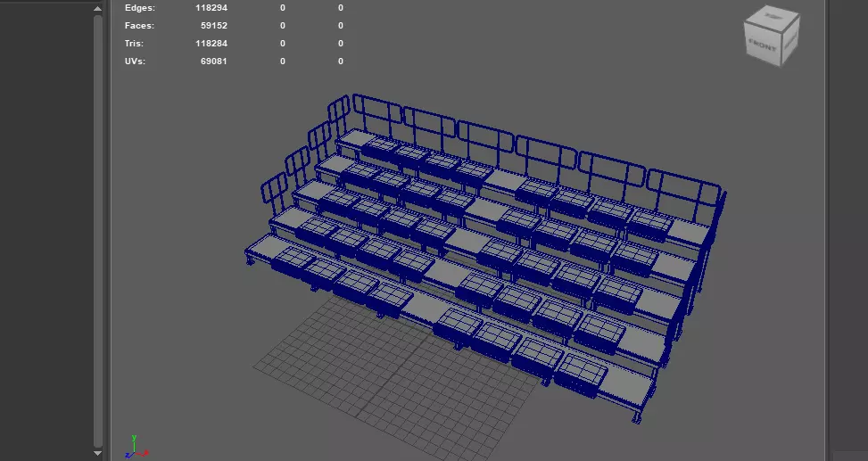Click the faces count value 59152
Image resolution: width=868 pixels, height=461 pixels.
click(x=214, y=26)
